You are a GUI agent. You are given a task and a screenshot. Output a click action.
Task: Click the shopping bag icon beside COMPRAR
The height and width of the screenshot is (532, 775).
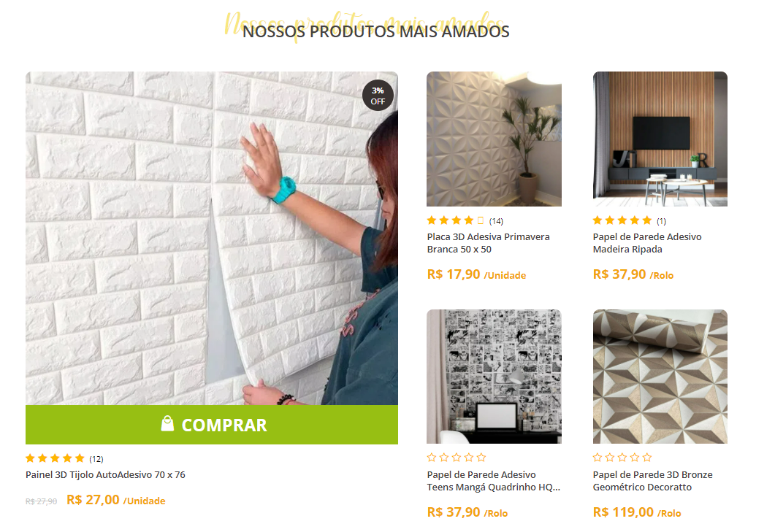167,423
